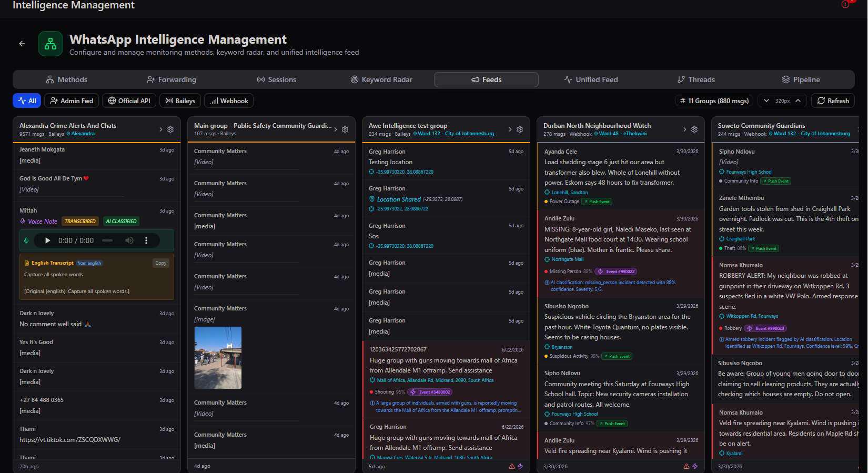Open the vt.tiktok.com link from Thami

(x=70, y=440)
